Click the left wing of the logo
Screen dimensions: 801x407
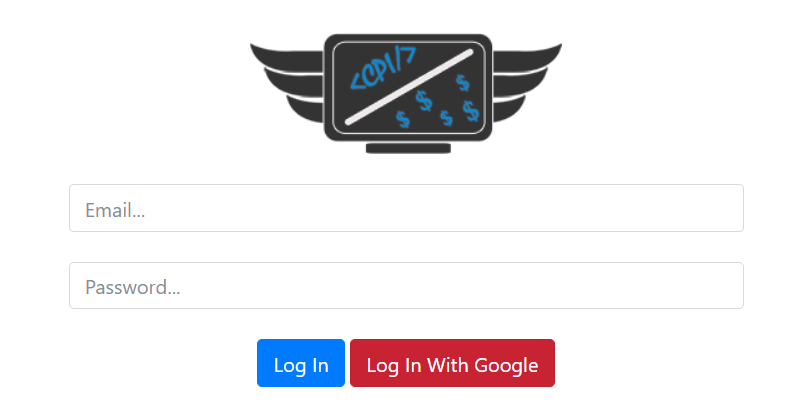pyautogui.click(x=287, y=83)
